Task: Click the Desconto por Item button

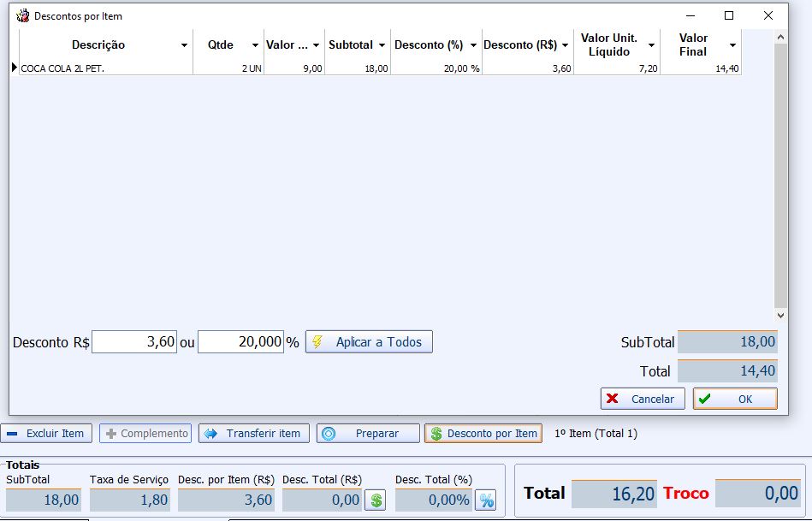Action: (x=483, y=434)
